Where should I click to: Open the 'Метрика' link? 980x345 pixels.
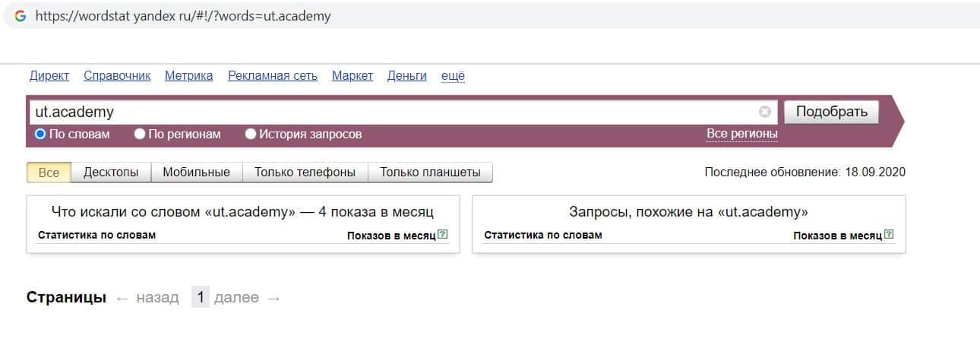point(188,75)
